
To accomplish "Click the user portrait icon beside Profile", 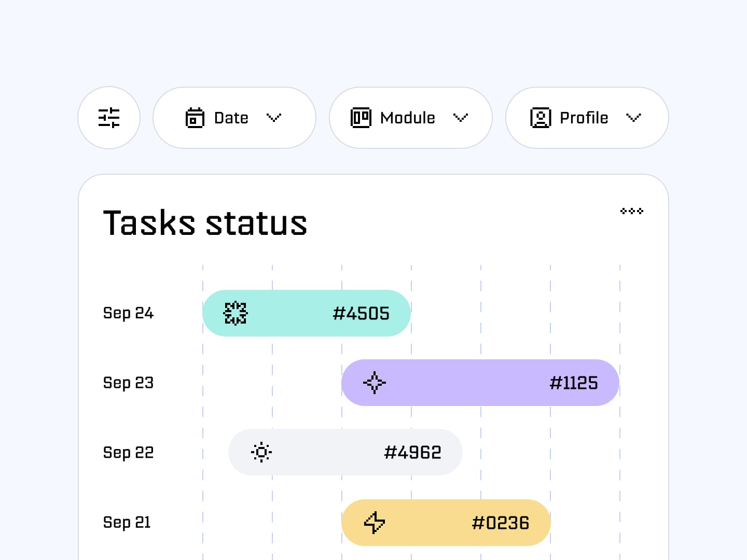I will click(541, 118).
